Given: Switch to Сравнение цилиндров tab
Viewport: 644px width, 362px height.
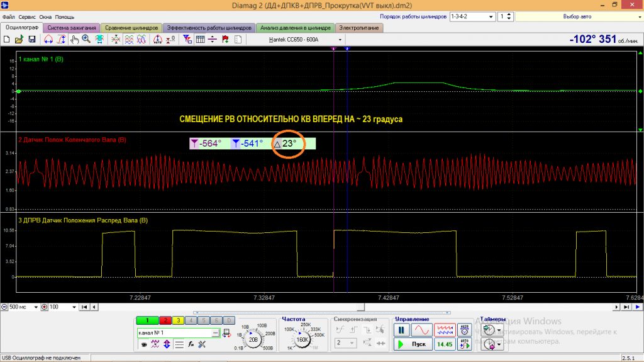Looking at the screenshot, I should 131,28.
